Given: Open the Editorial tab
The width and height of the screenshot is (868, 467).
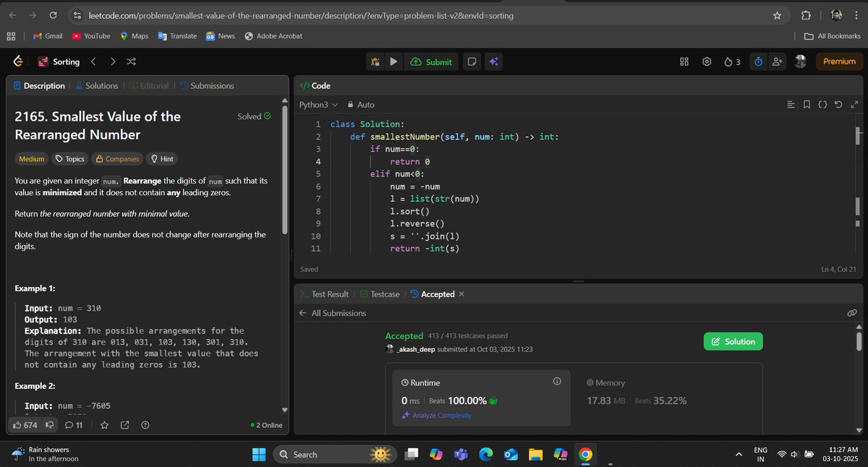Looking at the screenshot, I should pyautogui.click(x=148, y=85).
